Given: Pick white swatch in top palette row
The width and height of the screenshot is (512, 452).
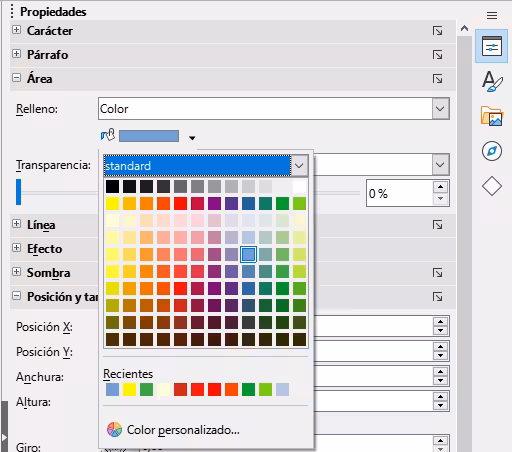Looking at the screenshot, I should click(x=299, y=186).
